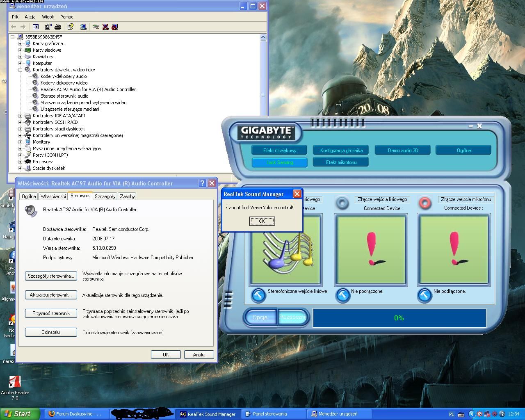Click Anuluj in the properties dialog
The image size is (525, 420).
[x=199, y=355]
